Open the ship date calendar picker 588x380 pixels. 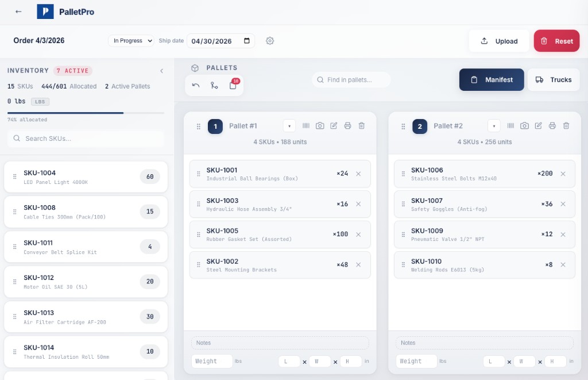[247, 41]
